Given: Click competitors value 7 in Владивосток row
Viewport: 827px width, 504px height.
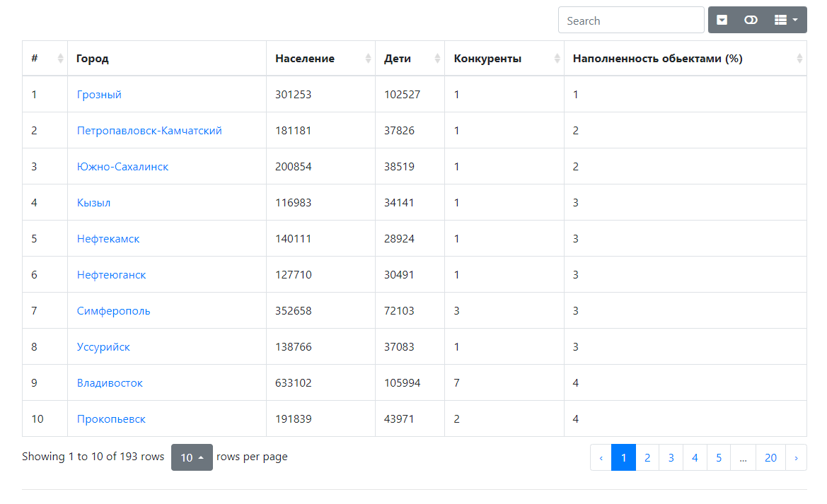Looking at the screenshot, I should click(x=457, y=383).
